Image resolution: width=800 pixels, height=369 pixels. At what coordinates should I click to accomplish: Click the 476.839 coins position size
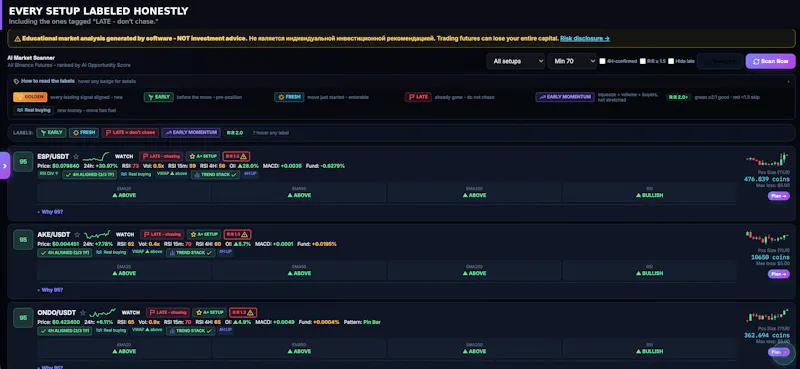click(767, 179)
